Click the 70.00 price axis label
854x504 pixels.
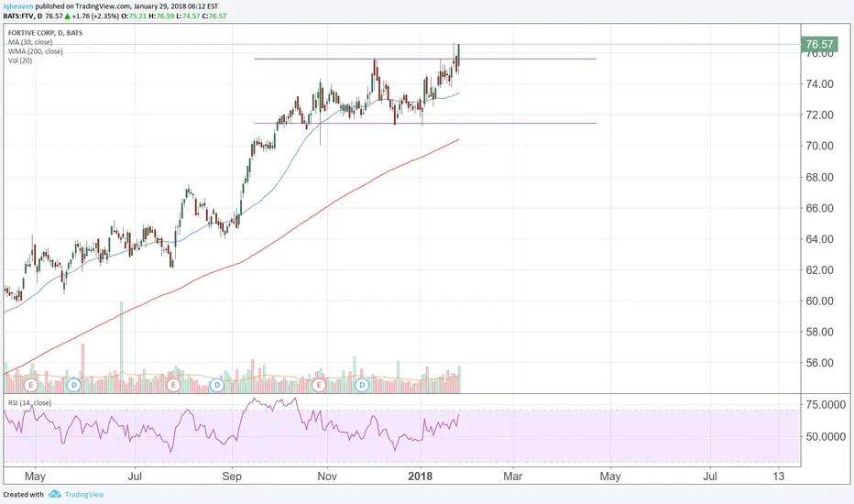(x=819, y=146)
